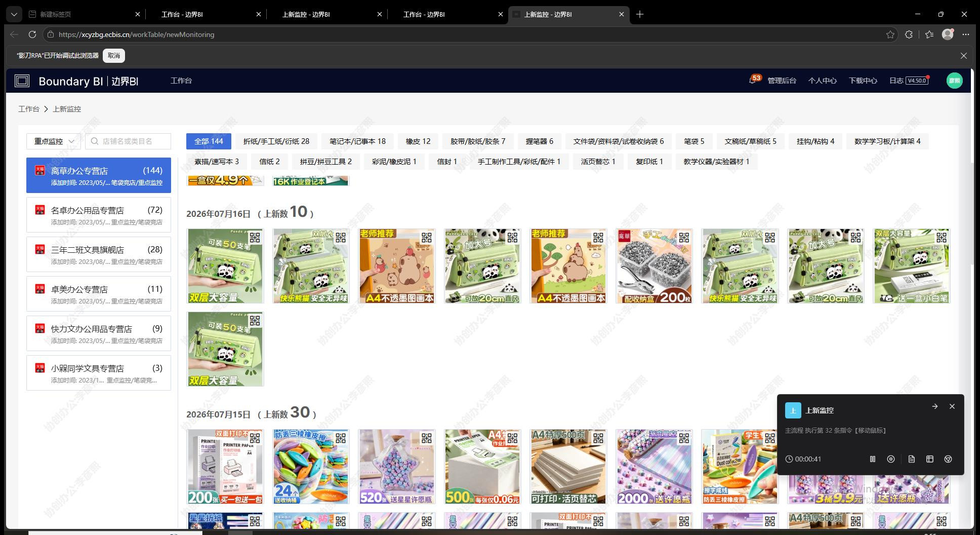Open the browser settings and more menu
Image resolution: width=980 pixels, height=535 pixels.
pyautogui.click(x=966, y=34)
